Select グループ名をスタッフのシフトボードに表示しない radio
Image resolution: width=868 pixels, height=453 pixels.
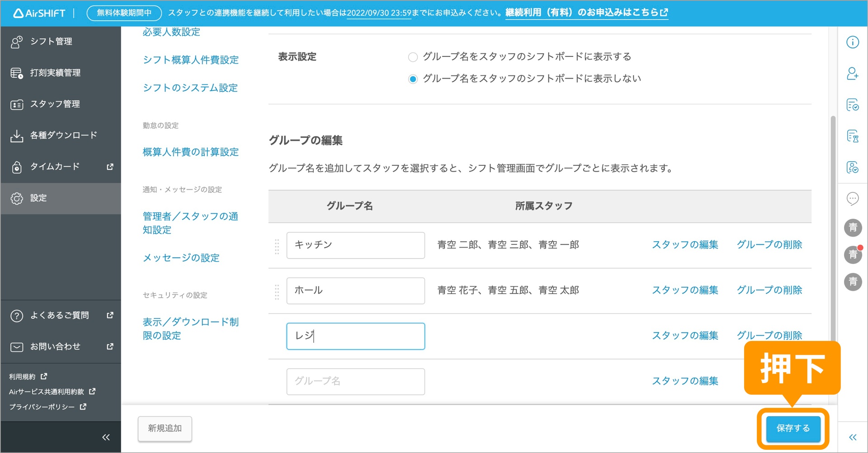tap(412, 79)
